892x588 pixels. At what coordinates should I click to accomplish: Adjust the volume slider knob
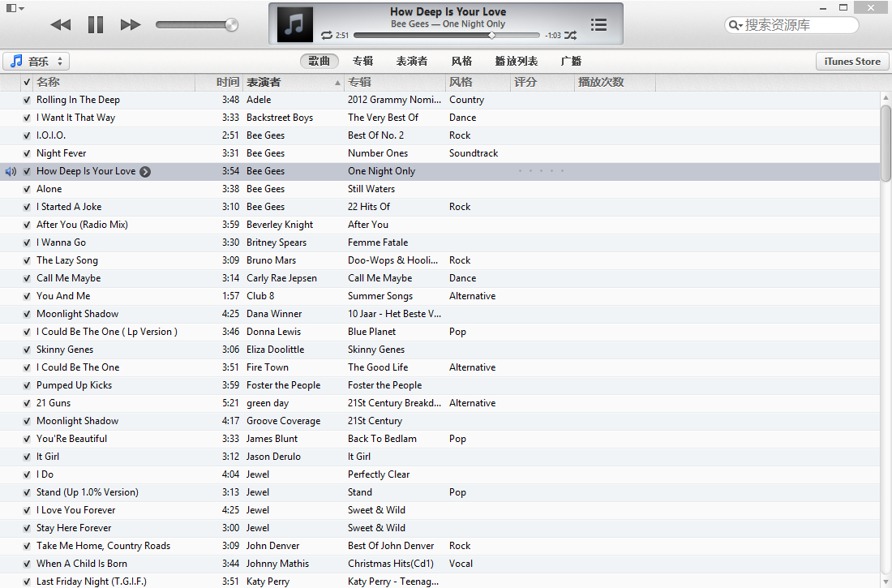[x=231, y=24]
